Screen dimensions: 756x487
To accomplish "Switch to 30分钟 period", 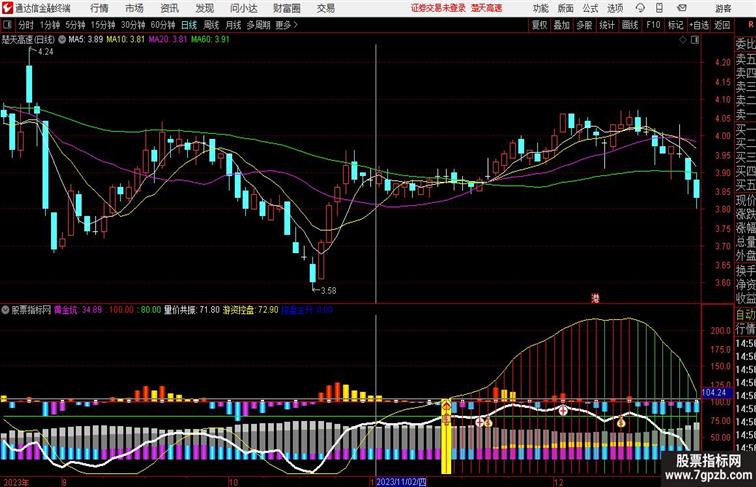I will click(x=133, y=25).
